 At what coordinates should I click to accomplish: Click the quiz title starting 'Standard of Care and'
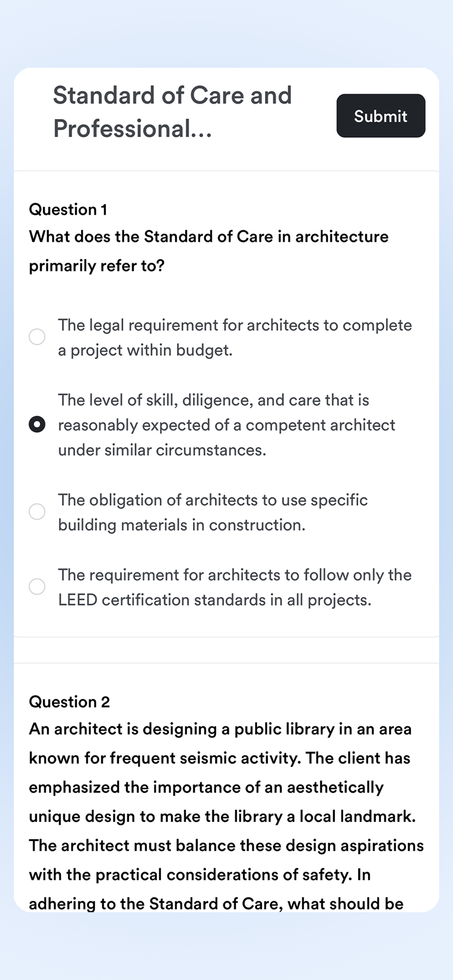click(173, 95)
